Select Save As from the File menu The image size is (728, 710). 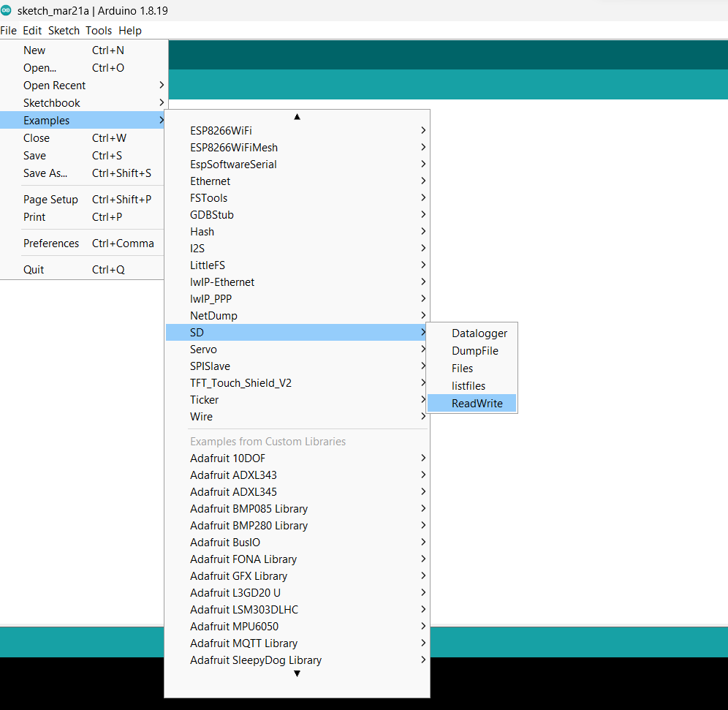pyautogui.click(x=45, y=173)
